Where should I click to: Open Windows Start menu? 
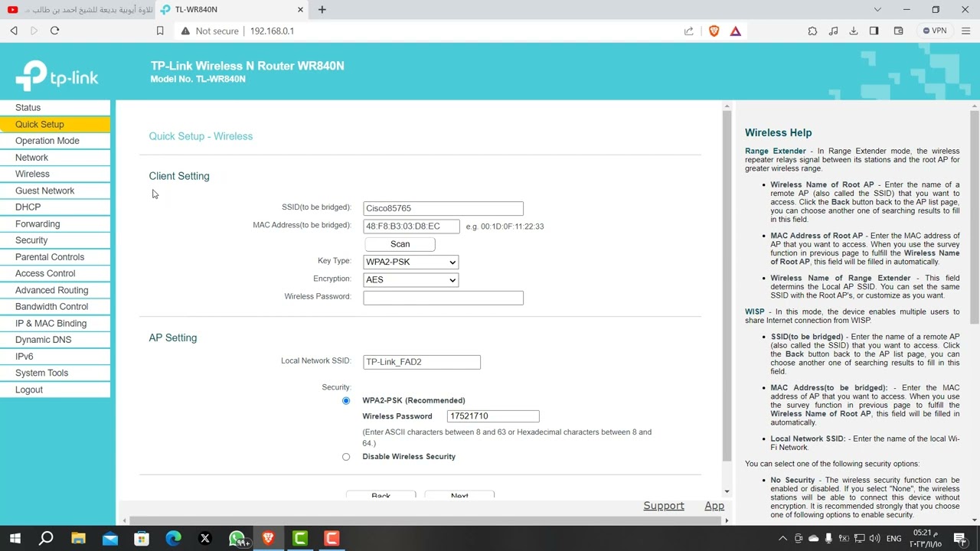(x=15, y=539)
